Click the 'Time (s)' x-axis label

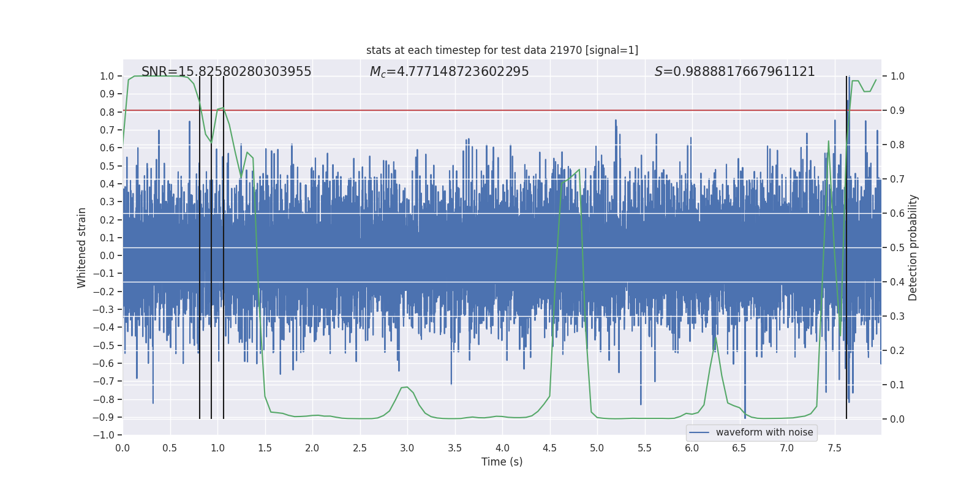502,462
